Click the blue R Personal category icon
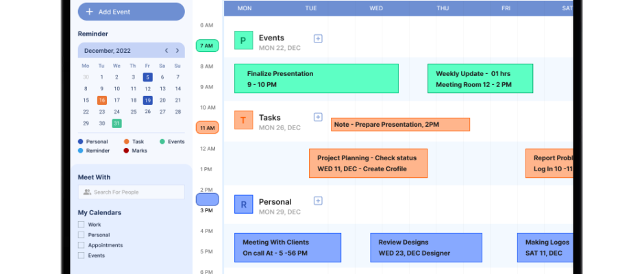This screenshot has width=644, height=274. click(x=243, y=204)
